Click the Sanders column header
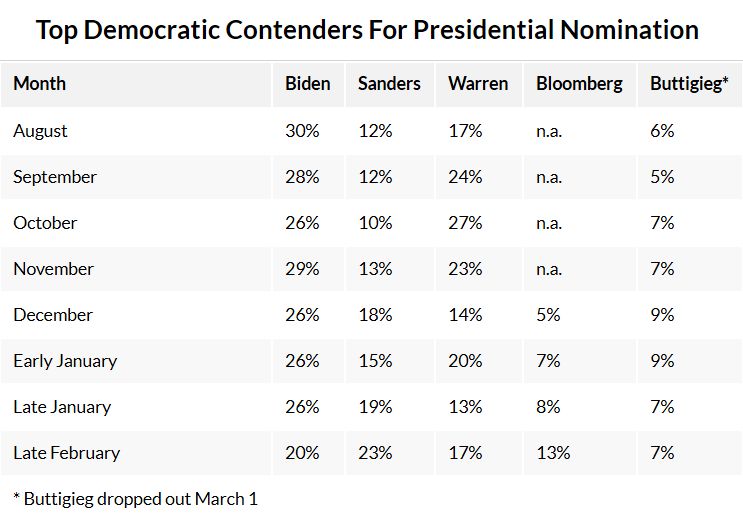The image size is (743, 514). (x=389, y=84)
